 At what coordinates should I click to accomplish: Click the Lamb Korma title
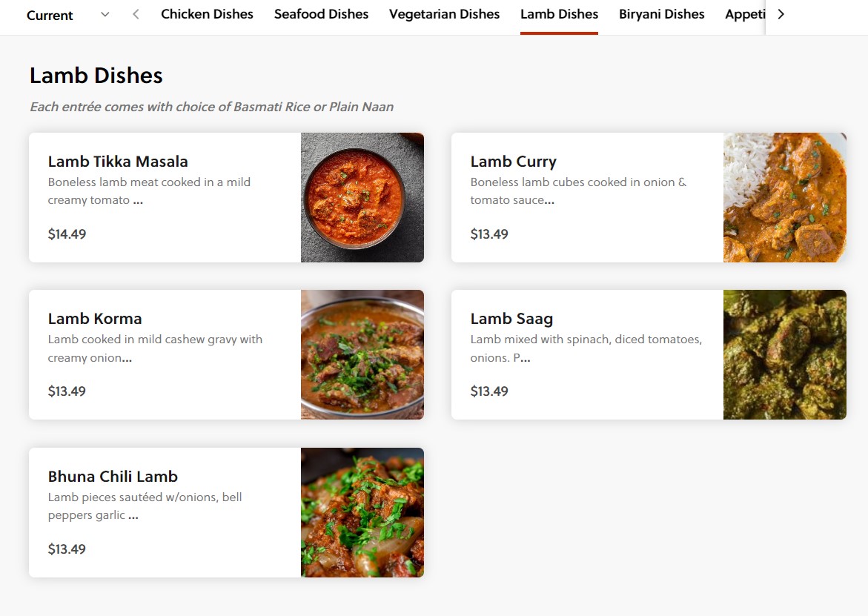click(95, 319)
